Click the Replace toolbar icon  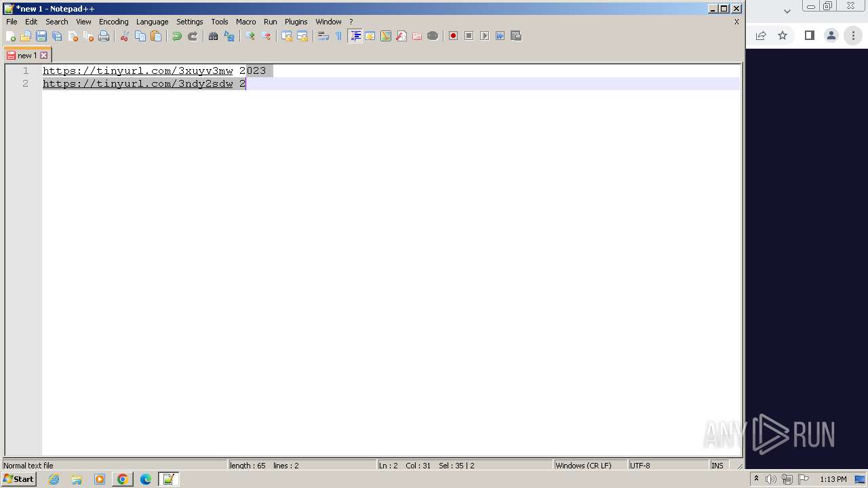click(229, 36)
